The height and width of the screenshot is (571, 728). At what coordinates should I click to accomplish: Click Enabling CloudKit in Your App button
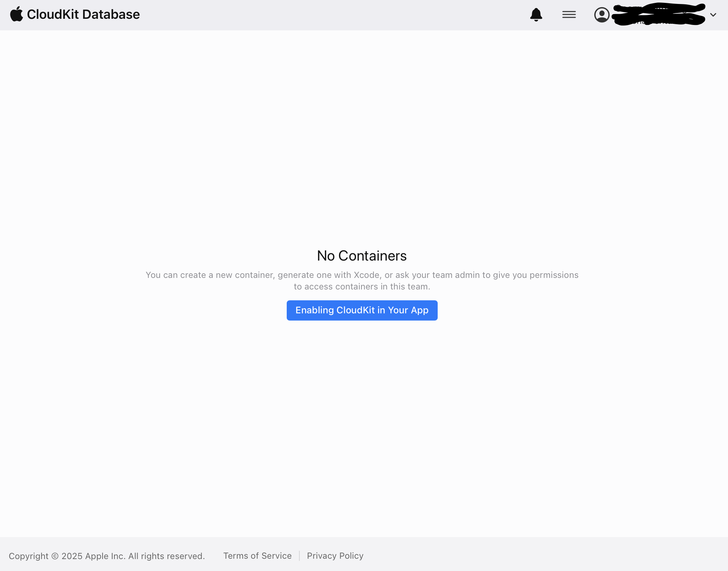tap(362, 310)
